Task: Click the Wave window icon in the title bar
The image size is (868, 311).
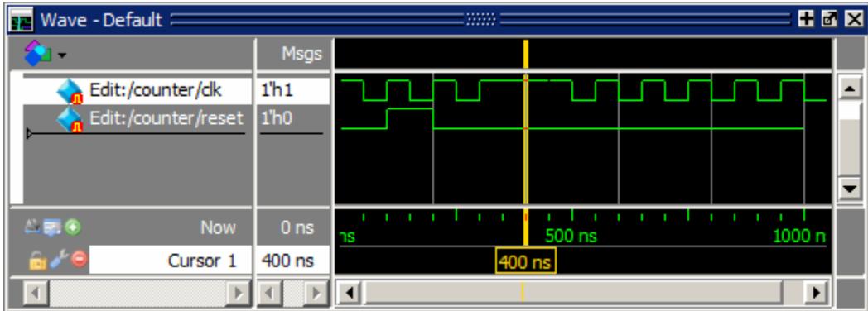Action: (x=22, y=21)
